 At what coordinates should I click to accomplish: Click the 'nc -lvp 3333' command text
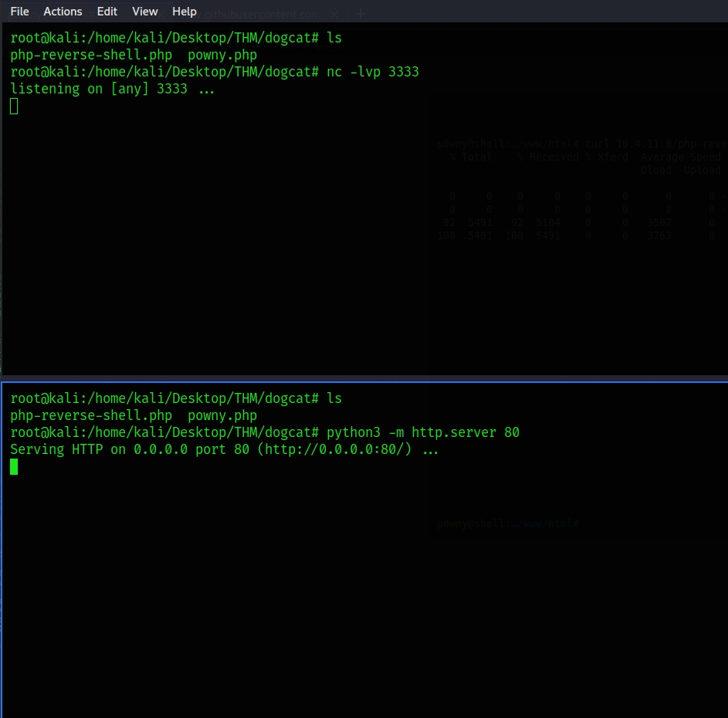372,72
